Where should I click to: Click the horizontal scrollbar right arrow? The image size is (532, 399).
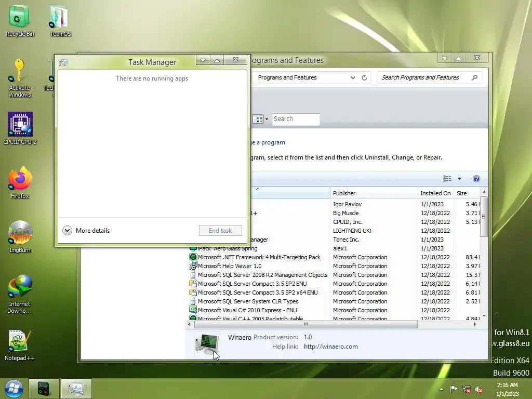click(475, 324)
